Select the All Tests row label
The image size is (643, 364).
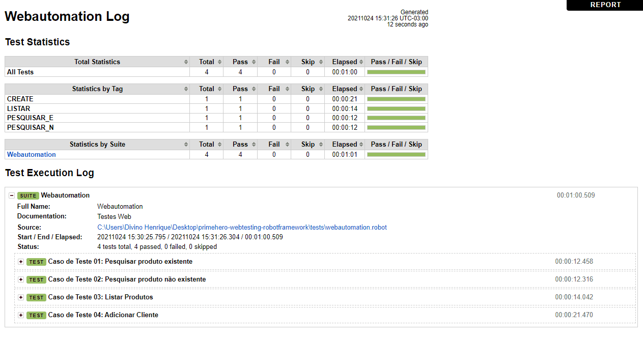[x=20, y=72]
